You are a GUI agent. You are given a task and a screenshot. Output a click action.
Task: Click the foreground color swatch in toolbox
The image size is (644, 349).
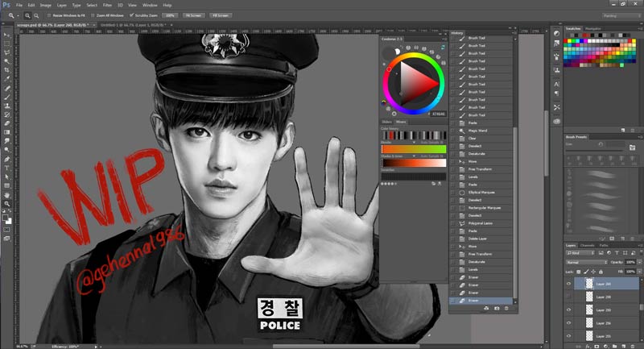coord(5,218)
